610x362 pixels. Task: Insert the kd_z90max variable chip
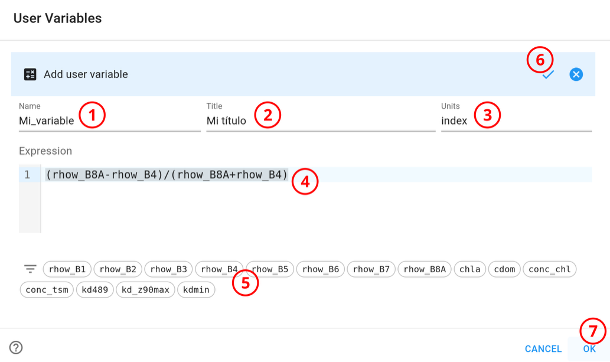(x=145, y=290)
